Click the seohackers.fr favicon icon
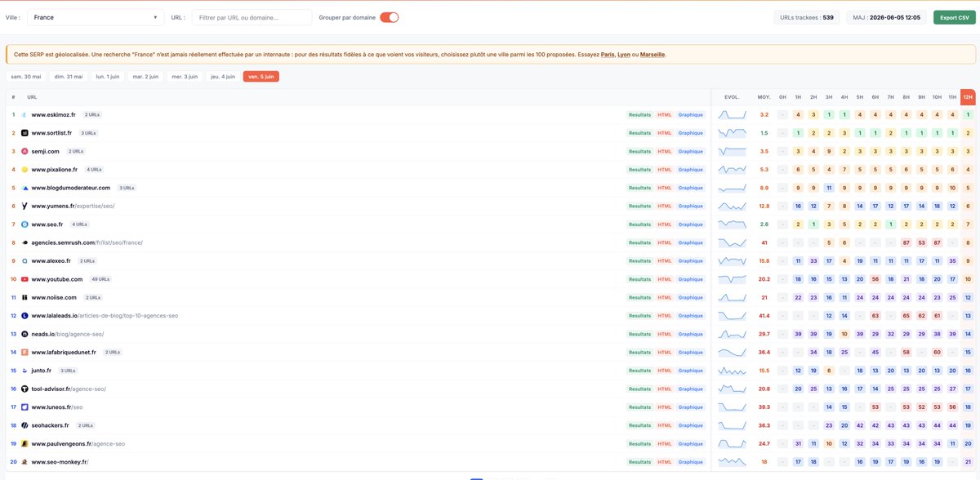Image resolution: width=980 pixels, height=480 pixels. pos(24,425)
